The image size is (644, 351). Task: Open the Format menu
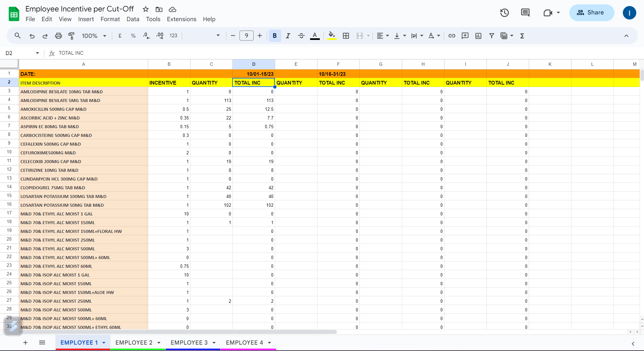110,19
